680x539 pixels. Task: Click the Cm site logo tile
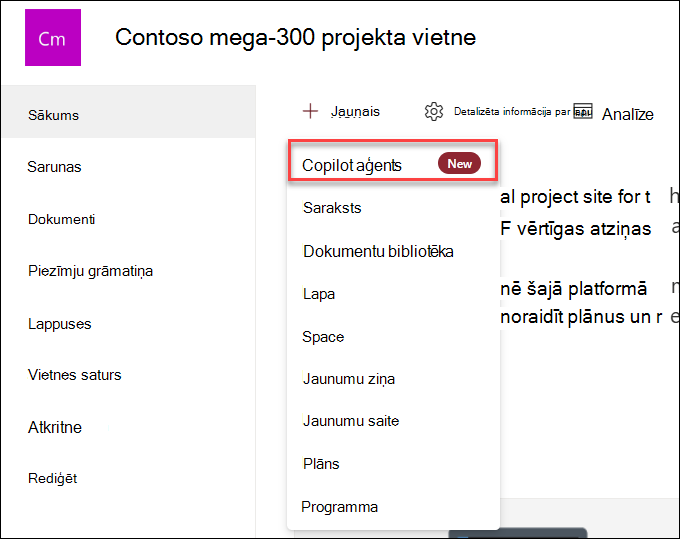(x=53, y=38)
